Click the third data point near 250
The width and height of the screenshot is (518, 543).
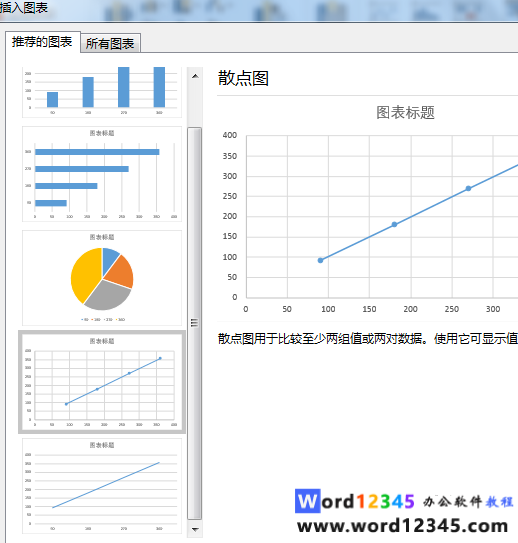(468, 188)
